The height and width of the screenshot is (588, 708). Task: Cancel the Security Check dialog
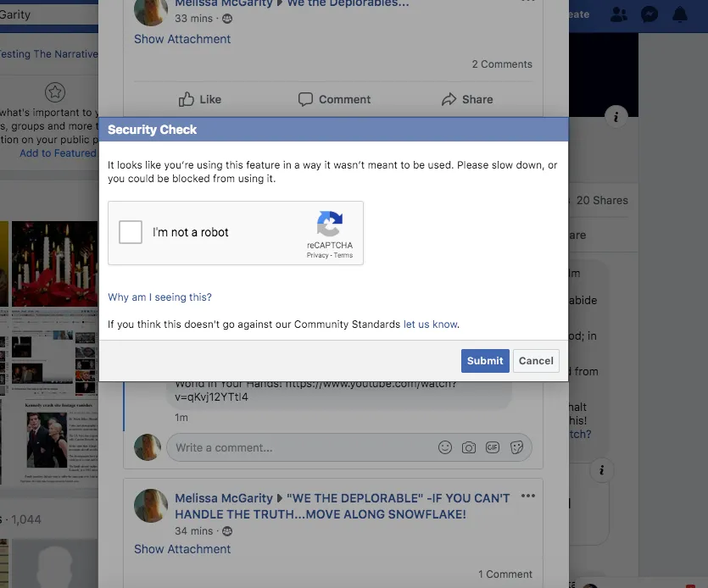pos(536,361)
